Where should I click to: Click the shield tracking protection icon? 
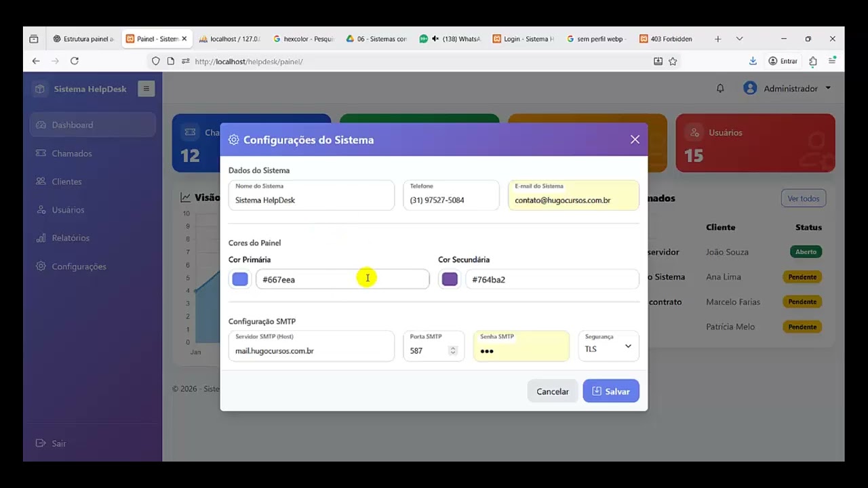click(155, 61)
